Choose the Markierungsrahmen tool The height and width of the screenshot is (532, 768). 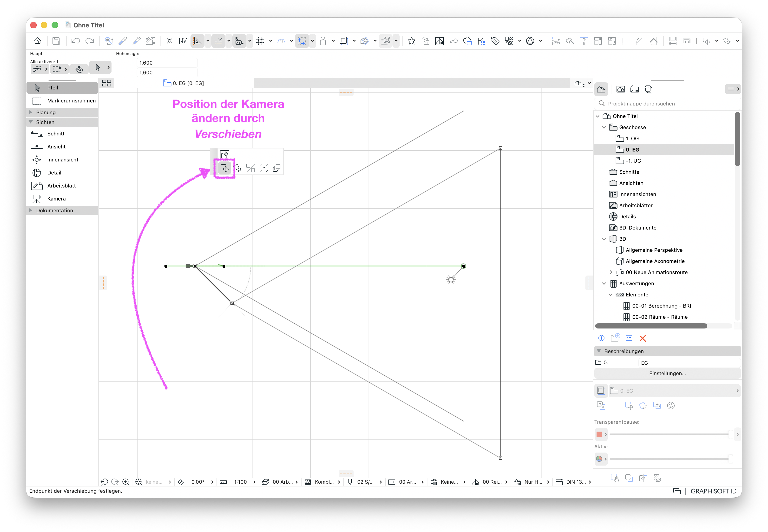[62, 101]
